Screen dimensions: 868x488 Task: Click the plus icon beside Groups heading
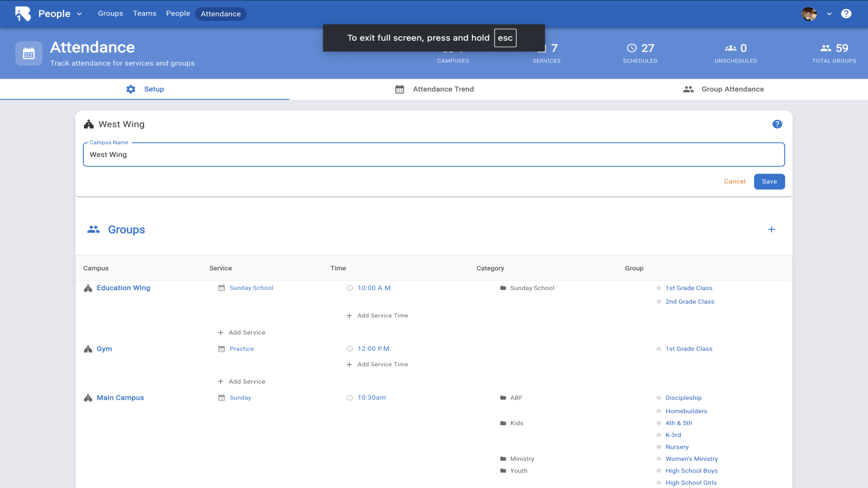pos(771,230)
